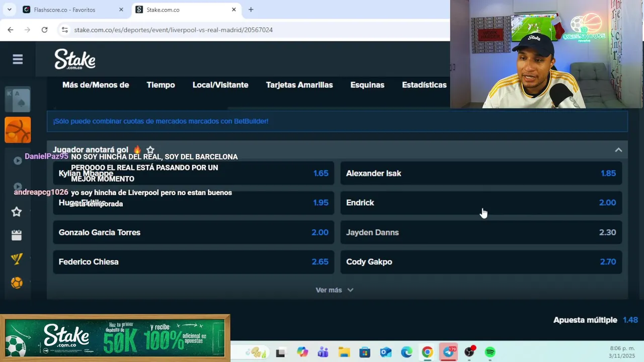Reload the Stake page
This screenshot has height=362, width=644.
point(44,30)
